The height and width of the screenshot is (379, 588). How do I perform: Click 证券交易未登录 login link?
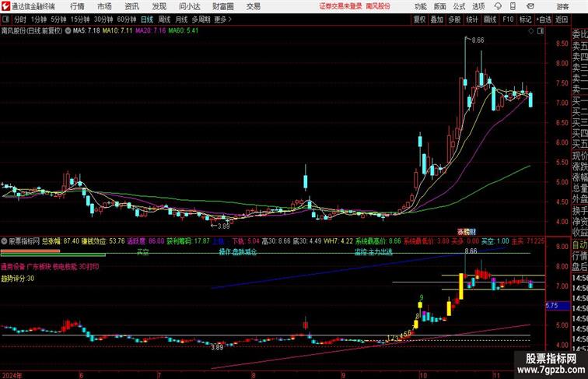pos(341,6)
